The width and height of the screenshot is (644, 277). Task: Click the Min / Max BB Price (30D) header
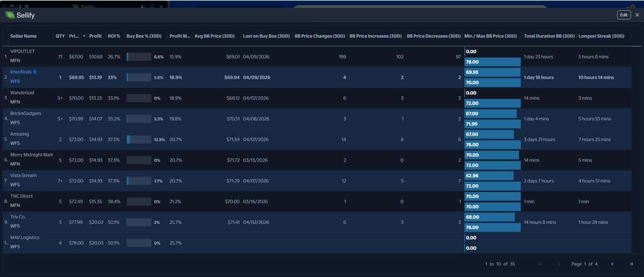click(x=491, y=36)
